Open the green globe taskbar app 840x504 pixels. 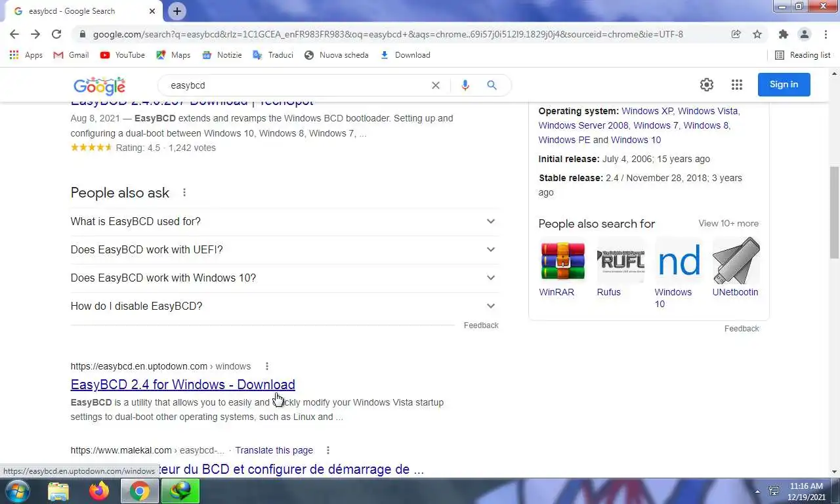tap(180, 491)
